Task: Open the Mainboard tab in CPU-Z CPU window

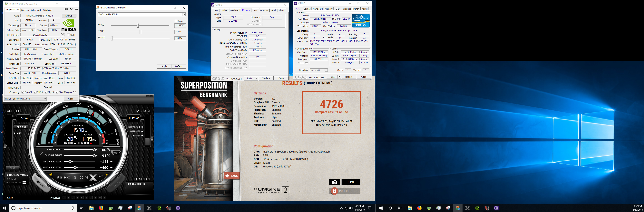Action: 317,9
